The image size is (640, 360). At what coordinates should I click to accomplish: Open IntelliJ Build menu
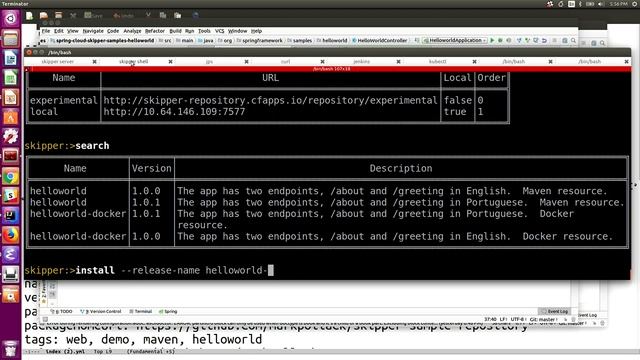(x=175, y=31)
